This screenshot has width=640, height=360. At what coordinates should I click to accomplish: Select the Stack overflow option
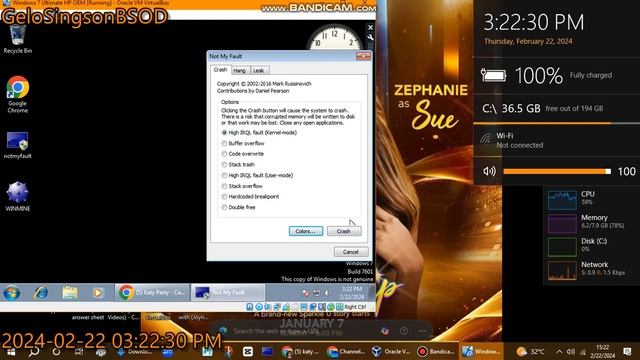point(242,186)
